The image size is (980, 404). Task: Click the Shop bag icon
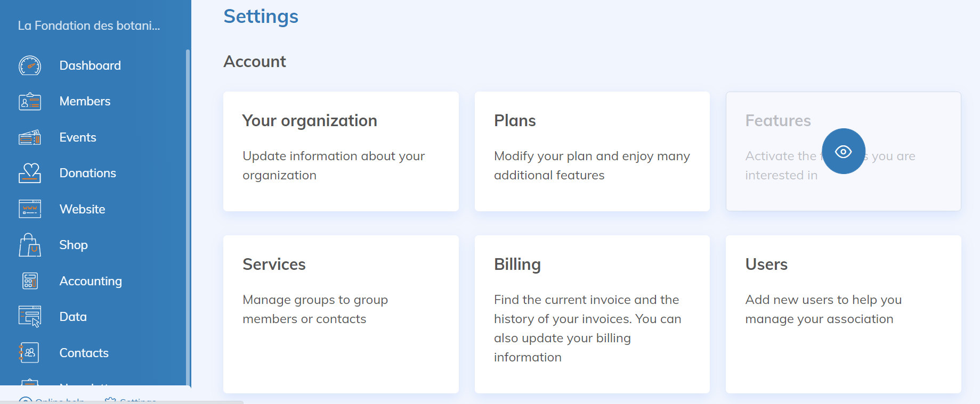pyautogui.click(x=30, y=245)
